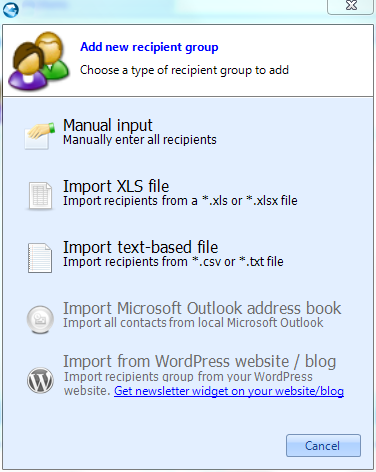
Task: Choose Import text-based file option
Action: tap(141, 247)
